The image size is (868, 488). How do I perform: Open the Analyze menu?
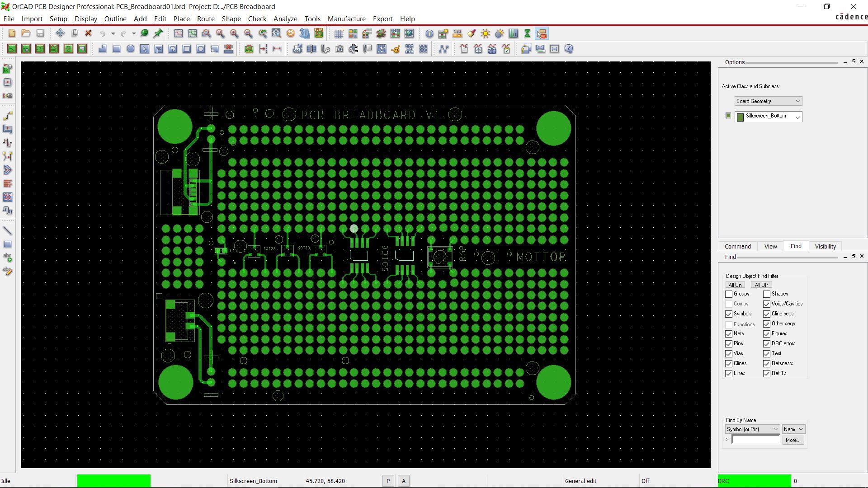285,19
